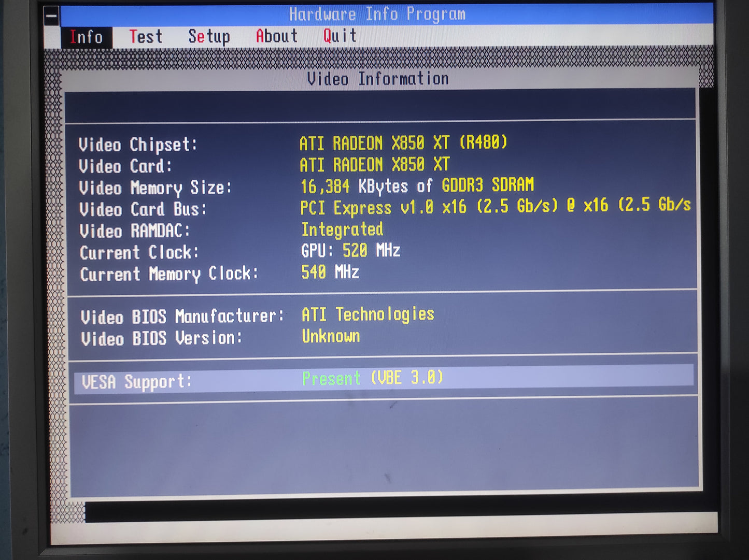Click the Video Memory Size label
The height and width of the screenshot is (560, 749).
(155, 188)
